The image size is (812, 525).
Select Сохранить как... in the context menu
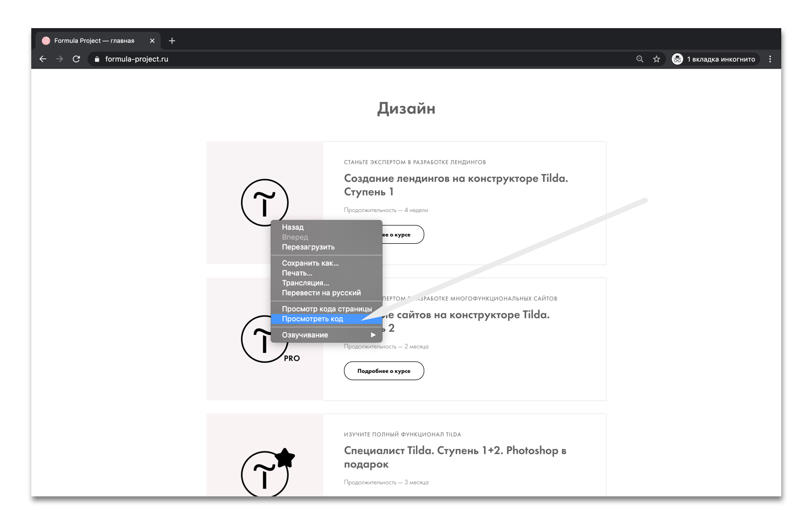(x=327, y=263)
